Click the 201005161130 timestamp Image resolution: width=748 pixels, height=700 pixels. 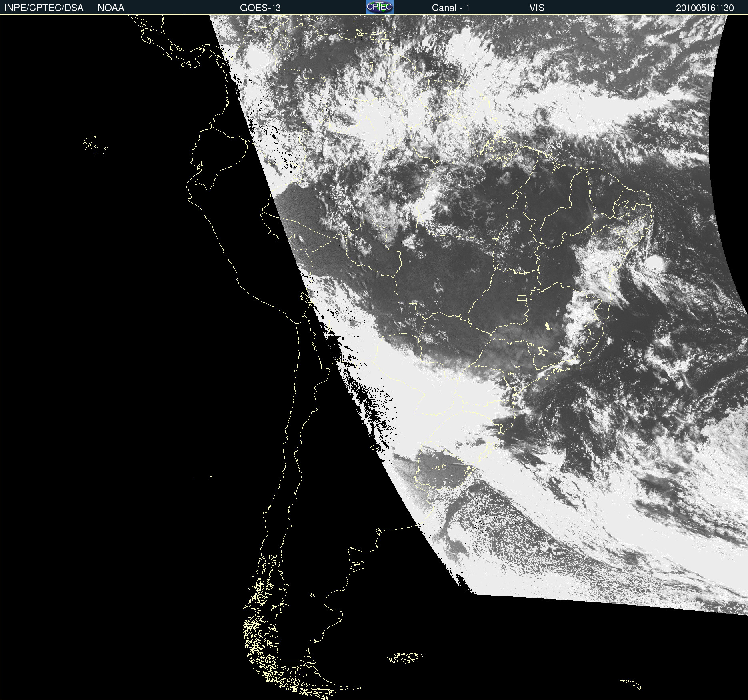coord(705,8)
